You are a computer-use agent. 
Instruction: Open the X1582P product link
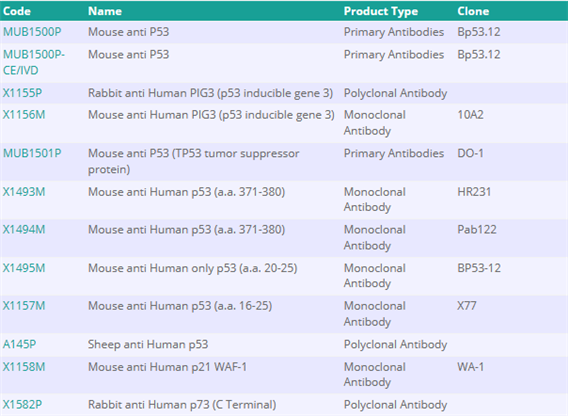pos(22,405)
